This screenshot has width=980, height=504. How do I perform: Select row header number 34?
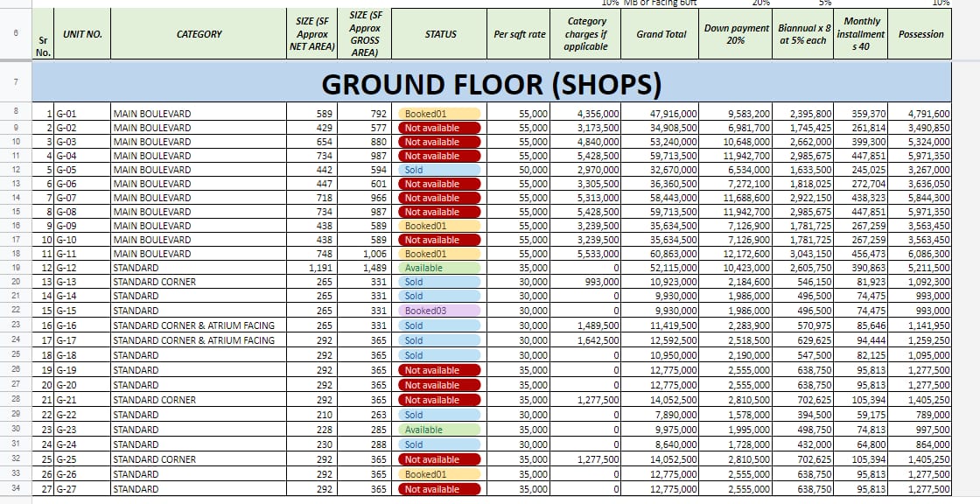[x=16, y=489]
